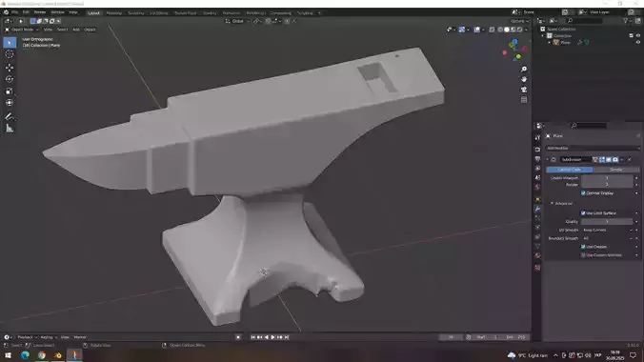Switch to the Modeling workspace tab
The height and width of the screenshot is (362, 644).
pos(114,13)
